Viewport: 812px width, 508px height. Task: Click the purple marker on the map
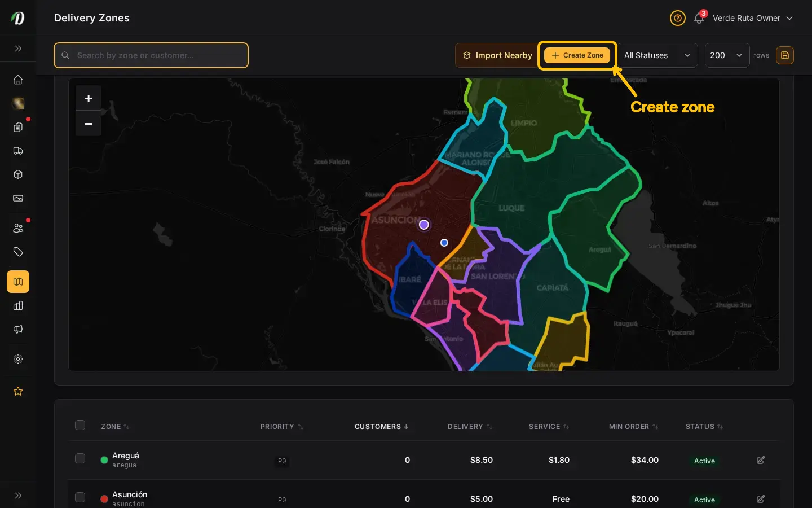424,225
